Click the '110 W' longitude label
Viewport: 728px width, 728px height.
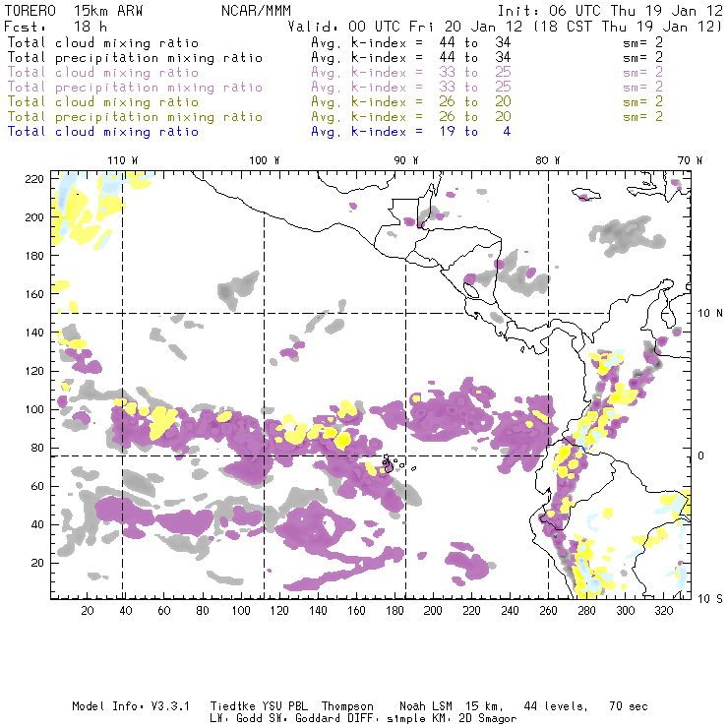point(123,160)
